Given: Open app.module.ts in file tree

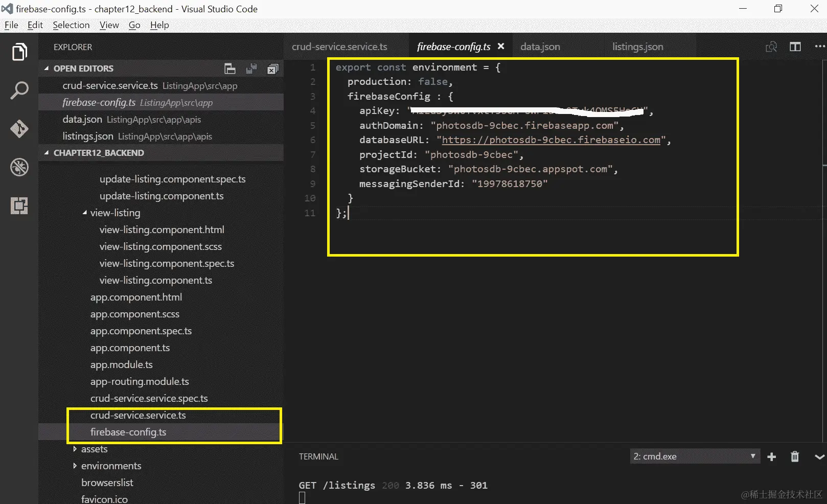Looking at the screenshot, I should click(122, 364).
